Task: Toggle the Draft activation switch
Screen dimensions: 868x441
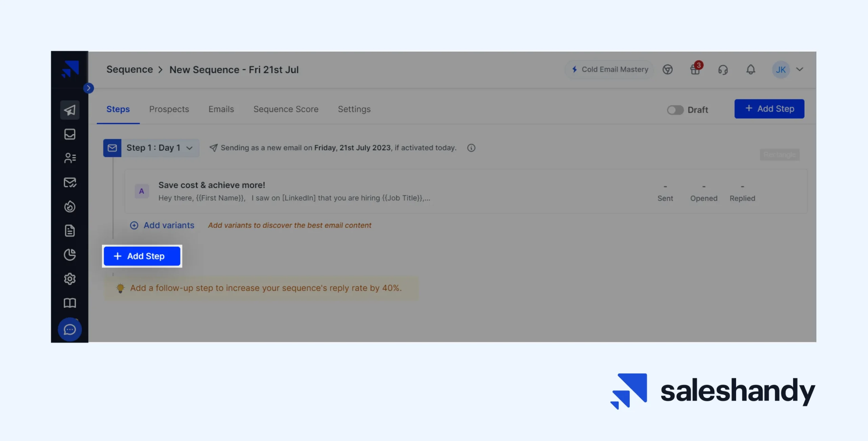Action: point(675,110)
